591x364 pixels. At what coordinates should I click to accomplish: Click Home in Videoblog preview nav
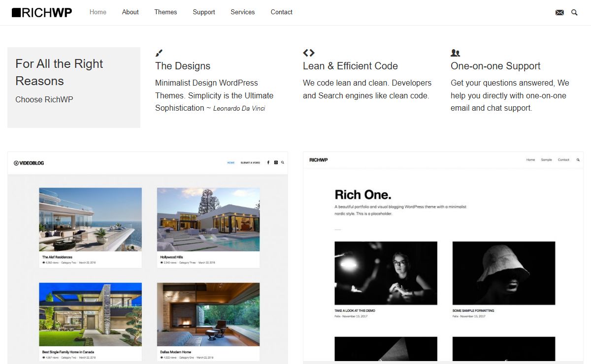[x=231, y=162]
